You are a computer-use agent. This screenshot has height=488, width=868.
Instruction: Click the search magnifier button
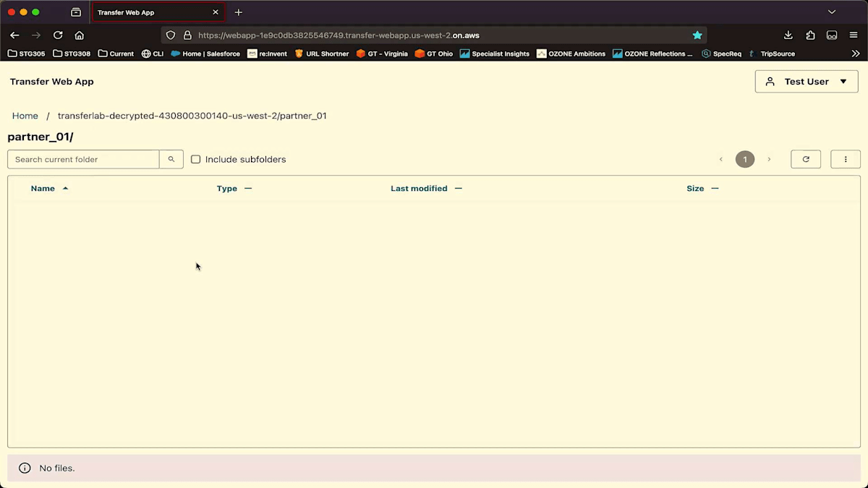(171, 159)
